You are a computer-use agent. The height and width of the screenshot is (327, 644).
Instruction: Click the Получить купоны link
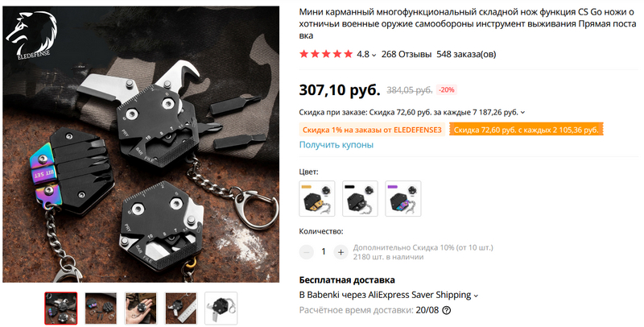click(x=336, y=145)
